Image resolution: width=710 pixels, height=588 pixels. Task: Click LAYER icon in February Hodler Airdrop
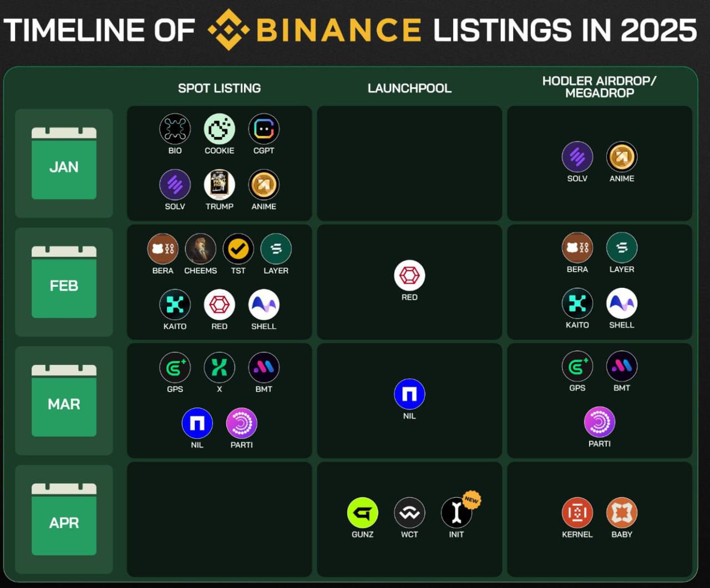click(622, 247)
